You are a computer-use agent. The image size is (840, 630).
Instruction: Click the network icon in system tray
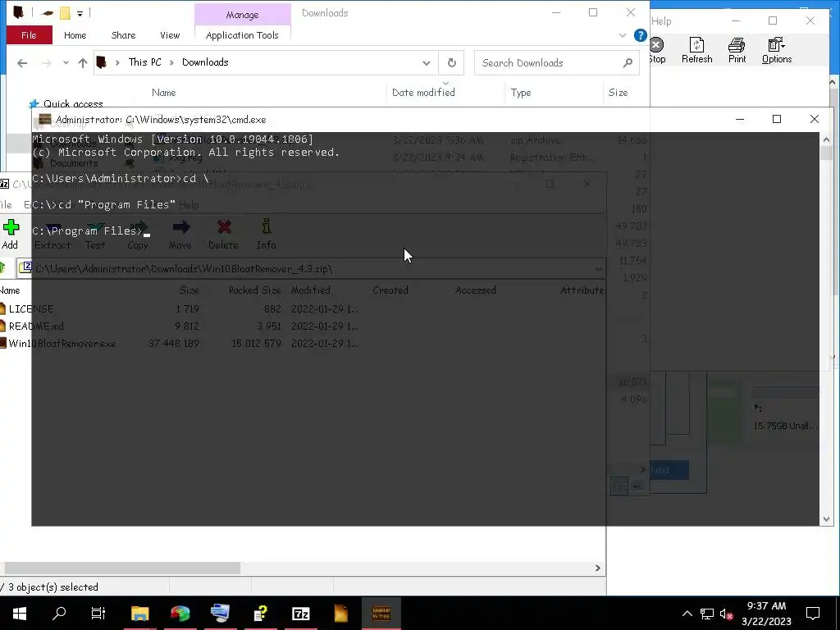[707, 614]
